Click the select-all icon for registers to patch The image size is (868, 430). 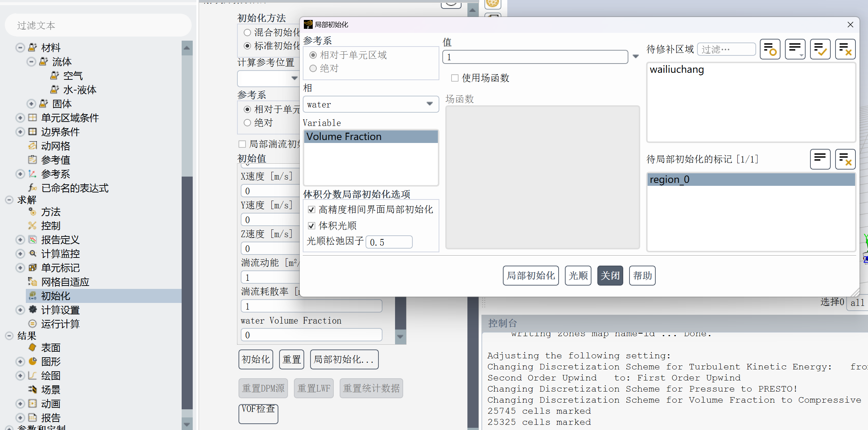[820, 159]
